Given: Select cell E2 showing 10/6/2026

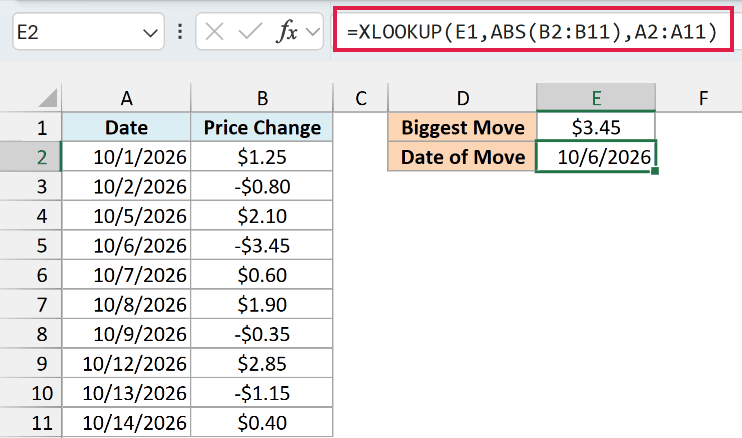Looking at the screenshot, I should (596, 157).
